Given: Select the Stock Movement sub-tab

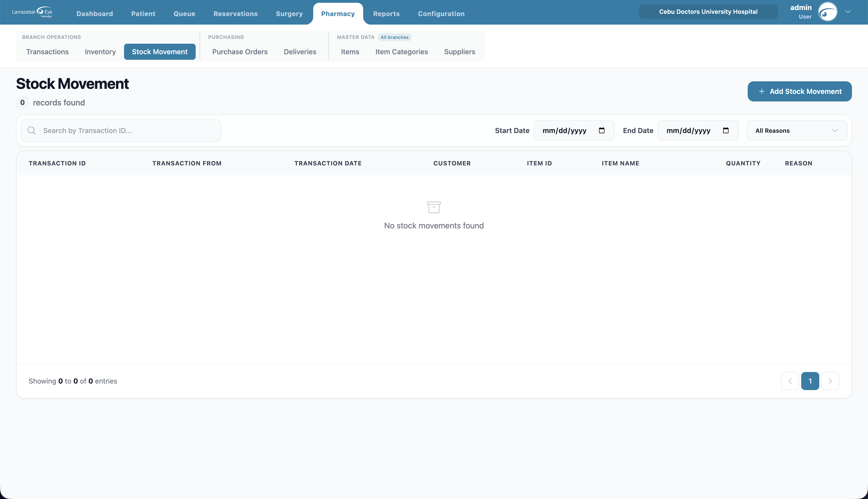Looking at the screenshot, I should tap(160, 52).
